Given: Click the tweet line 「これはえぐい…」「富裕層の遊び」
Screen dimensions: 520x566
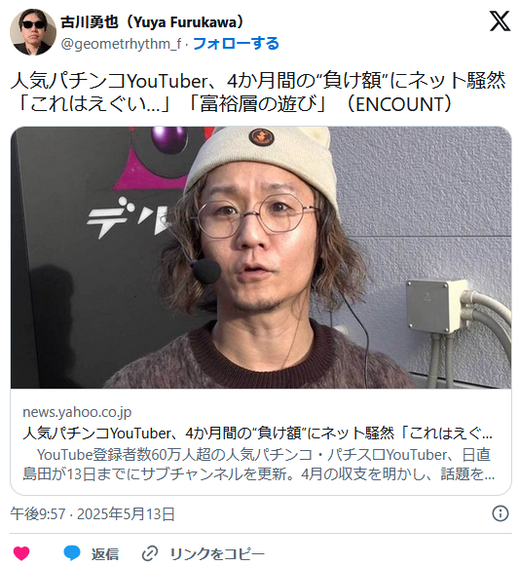Looking at the screenshot, I should coord(173,104).
